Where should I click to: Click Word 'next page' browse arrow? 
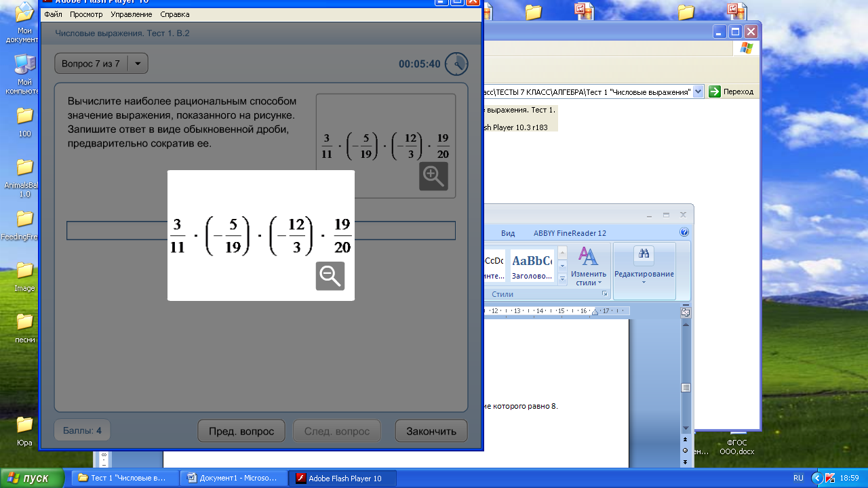pos(686,462)
